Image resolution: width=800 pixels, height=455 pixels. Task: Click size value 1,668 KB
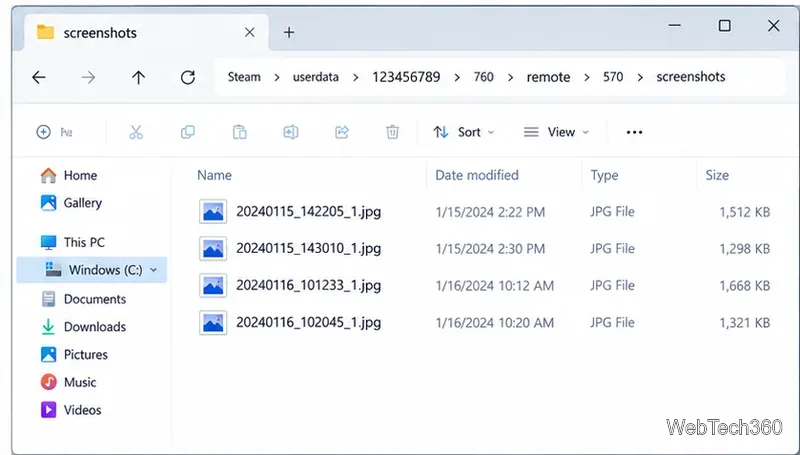coord(744,286)
